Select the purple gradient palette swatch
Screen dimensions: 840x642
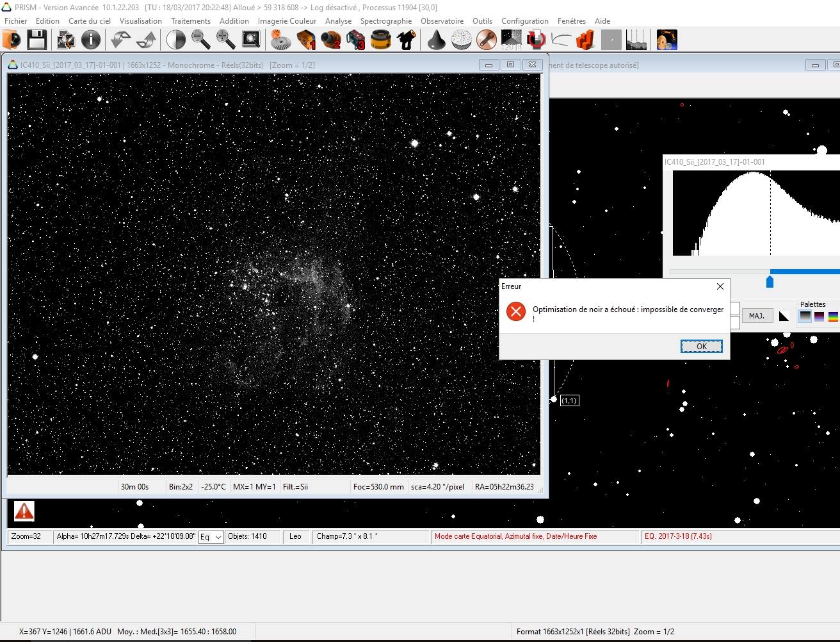coord(819,316)
